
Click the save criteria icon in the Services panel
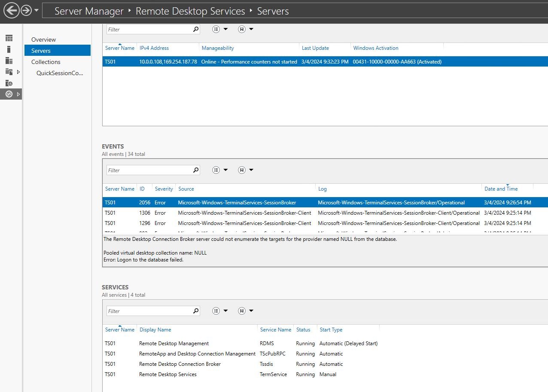click(241, 310)
